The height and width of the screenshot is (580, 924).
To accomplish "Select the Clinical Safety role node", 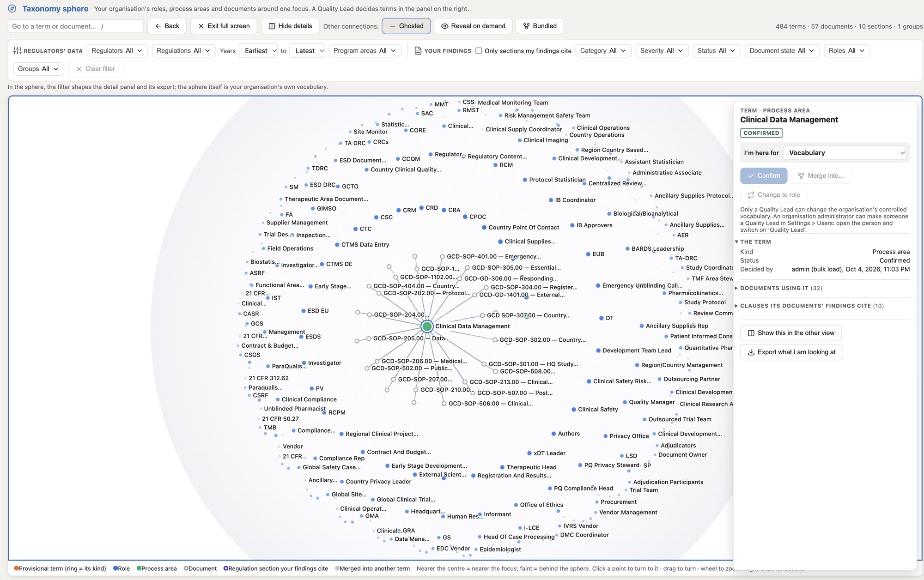I will point(574,410).
